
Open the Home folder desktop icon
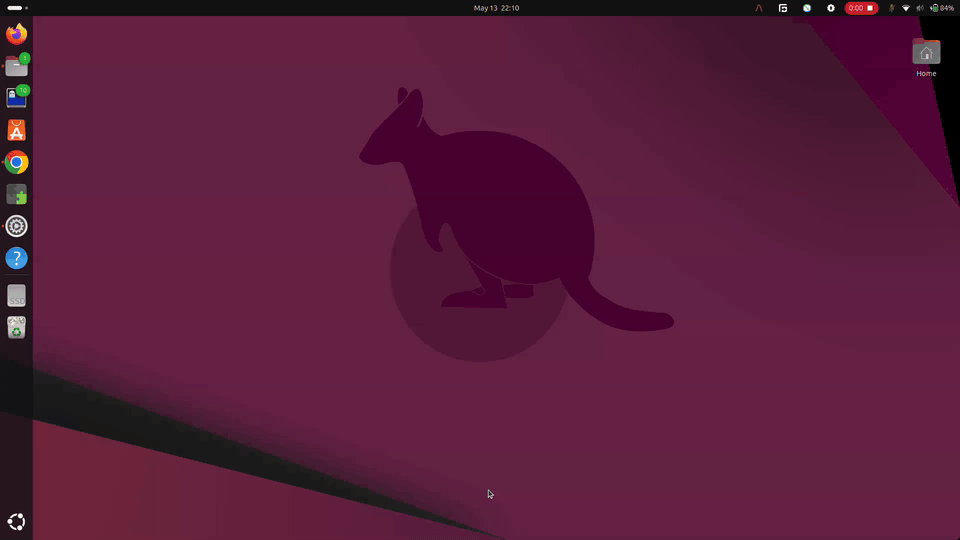coord(926,58)
